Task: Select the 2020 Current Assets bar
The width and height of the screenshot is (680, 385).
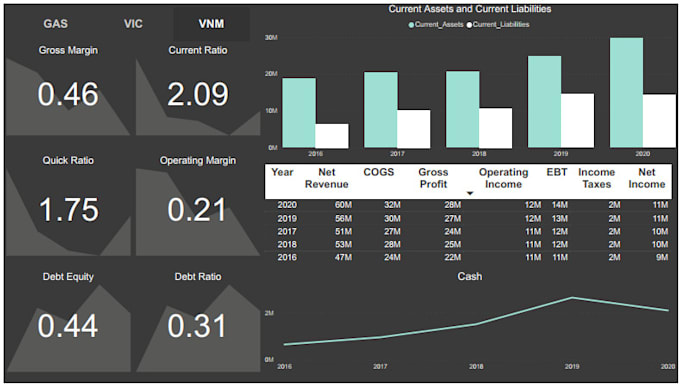Action: coord(626,93)
